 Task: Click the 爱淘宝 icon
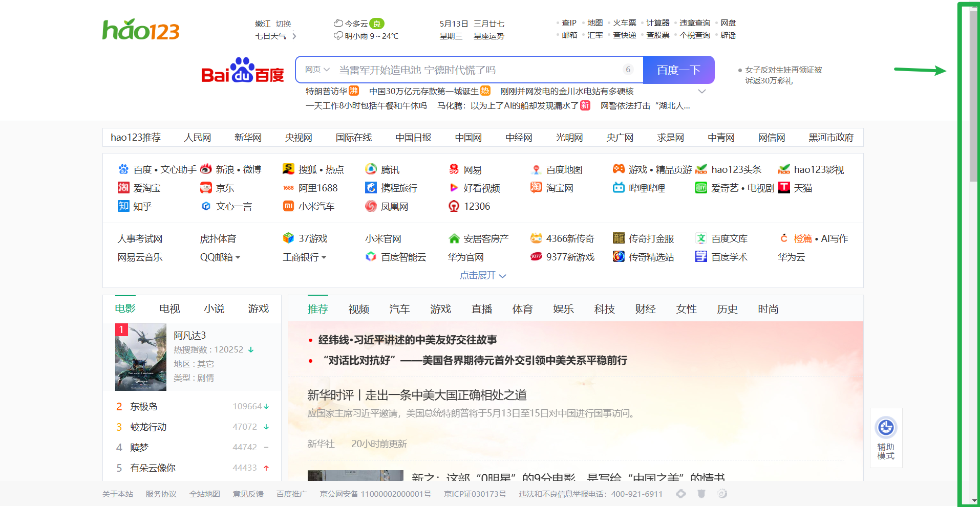(123, 187)
